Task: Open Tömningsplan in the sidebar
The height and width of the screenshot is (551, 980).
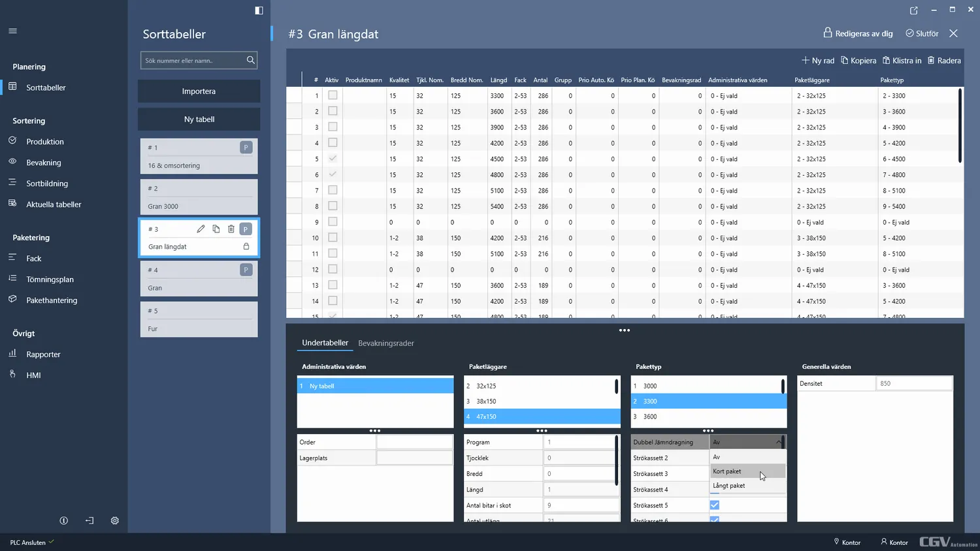Action: [50, 279]
